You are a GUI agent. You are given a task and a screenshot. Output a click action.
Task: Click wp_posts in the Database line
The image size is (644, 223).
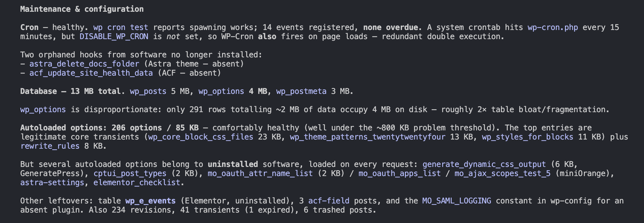point(148,91)
